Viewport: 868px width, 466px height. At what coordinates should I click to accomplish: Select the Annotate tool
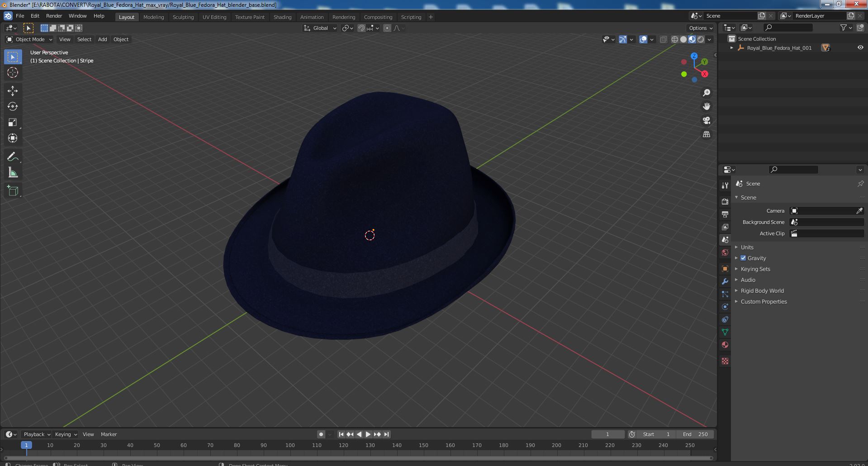13,157
